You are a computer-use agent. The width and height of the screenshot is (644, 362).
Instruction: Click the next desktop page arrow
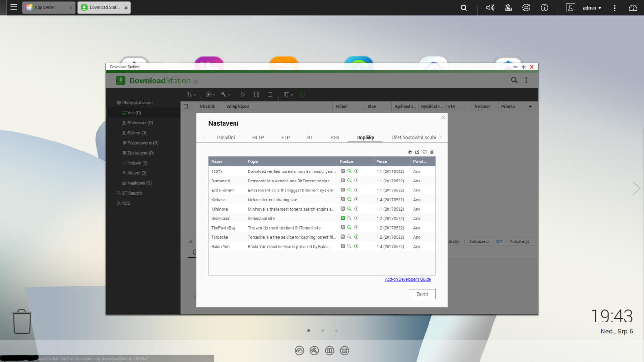(x=636, y=188)
